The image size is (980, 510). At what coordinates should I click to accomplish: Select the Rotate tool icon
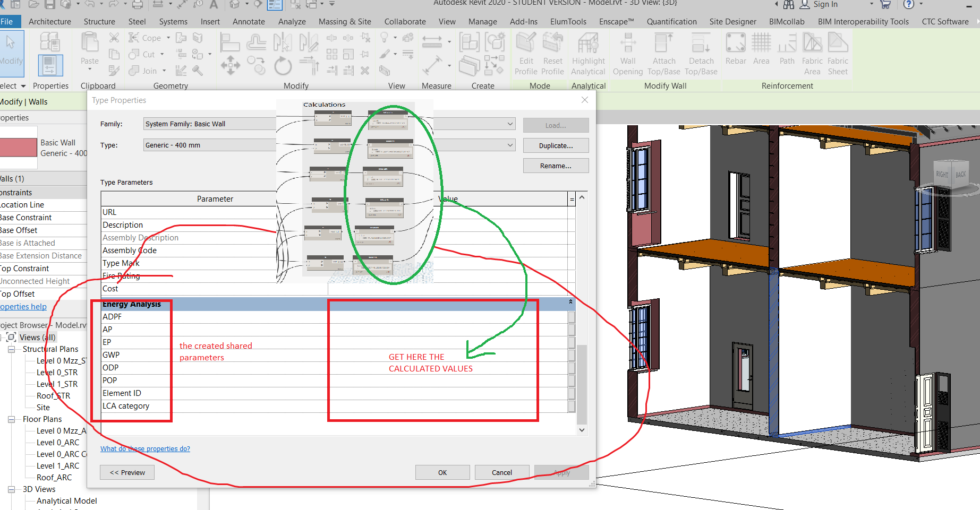tap(283, 66)
